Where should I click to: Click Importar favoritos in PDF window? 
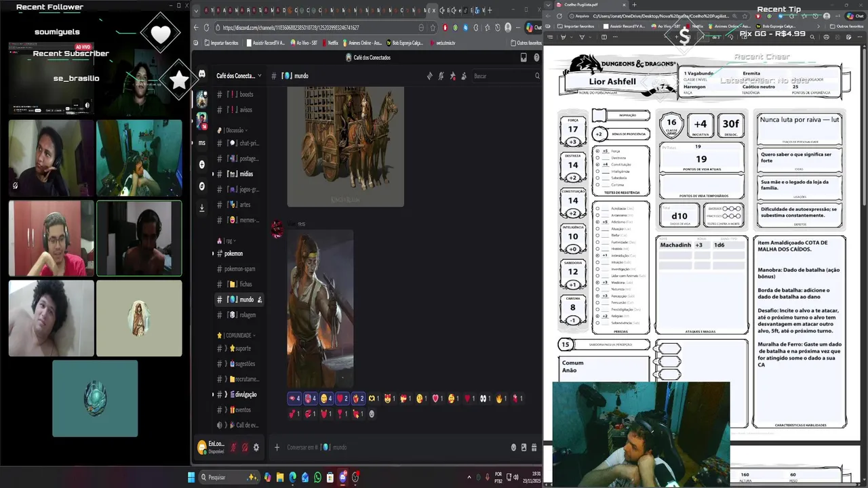coord(576,26)
